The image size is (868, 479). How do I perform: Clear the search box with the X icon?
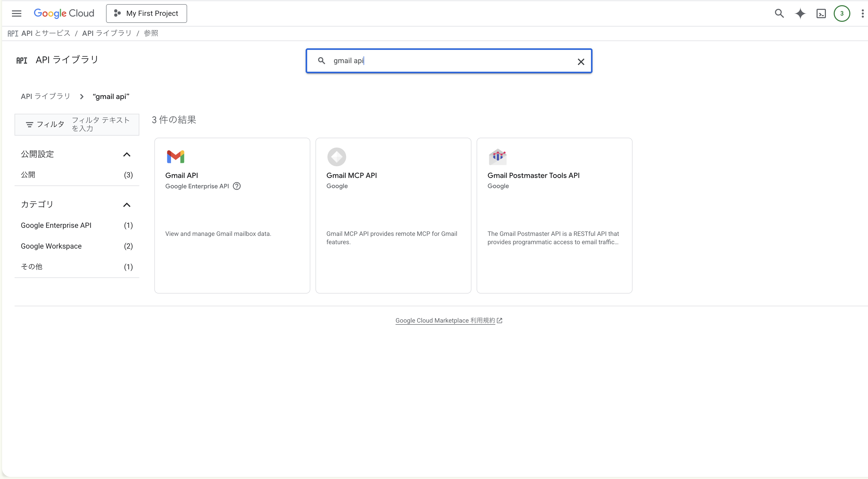point(581,62)
